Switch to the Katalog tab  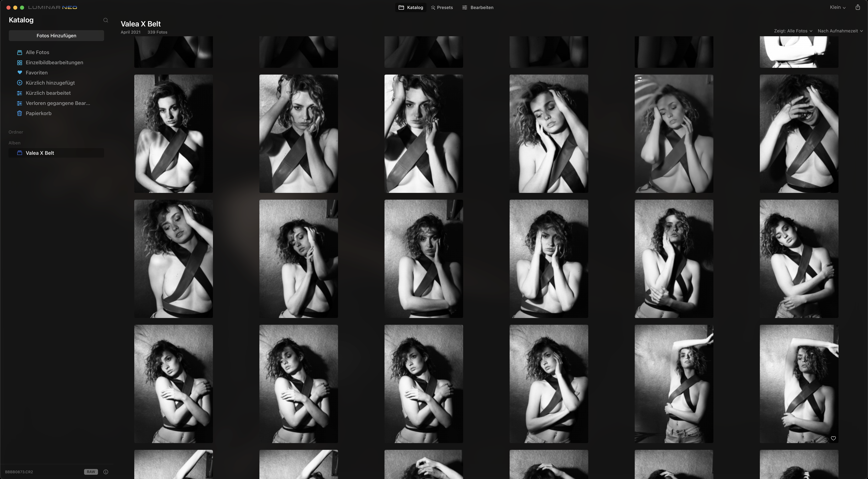(411, 7)
